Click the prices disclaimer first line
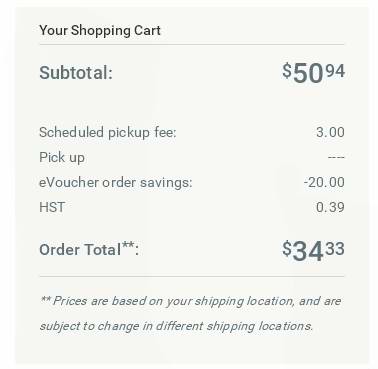Image resolution: width=378 pixels, height=369 pixels. click(x=190, y=301)
